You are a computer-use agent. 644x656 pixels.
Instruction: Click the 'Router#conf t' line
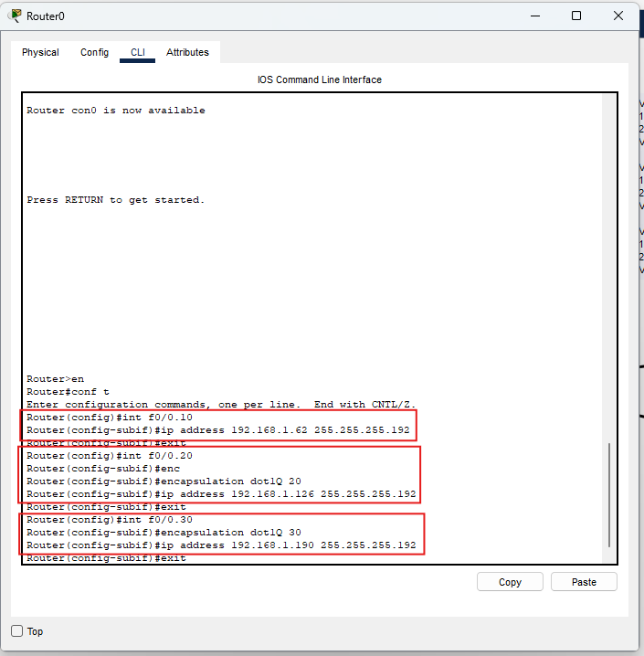pyautogui.click(x=68, y=392)
